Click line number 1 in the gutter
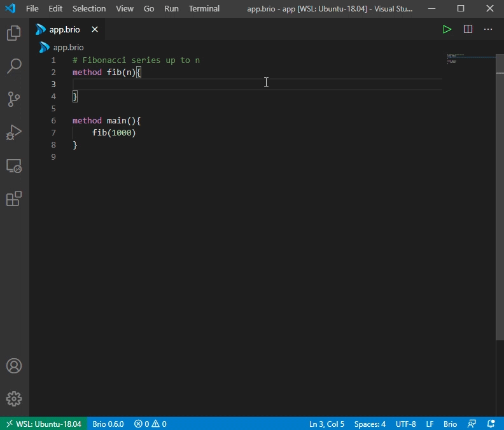 pos(53,60)
